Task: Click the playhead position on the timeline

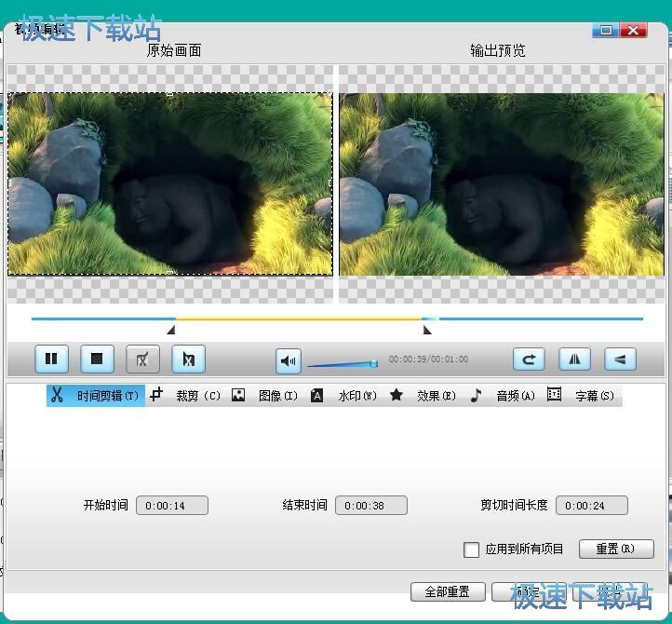Action: click(x=431, y=319)
